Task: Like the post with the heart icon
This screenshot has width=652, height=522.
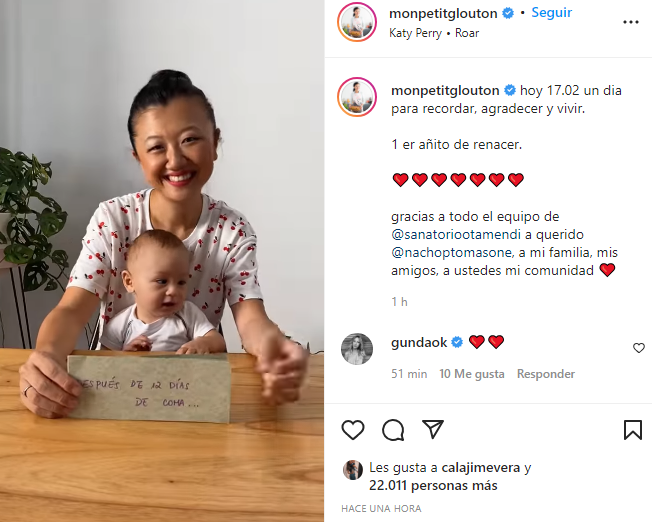Action: (x=353, y=430)
